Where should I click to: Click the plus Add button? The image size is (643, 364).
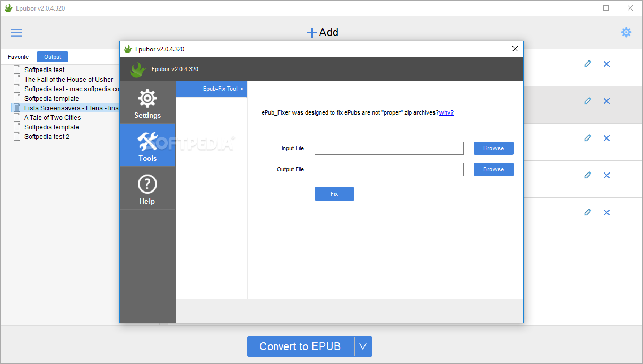[x=323, y=32]
